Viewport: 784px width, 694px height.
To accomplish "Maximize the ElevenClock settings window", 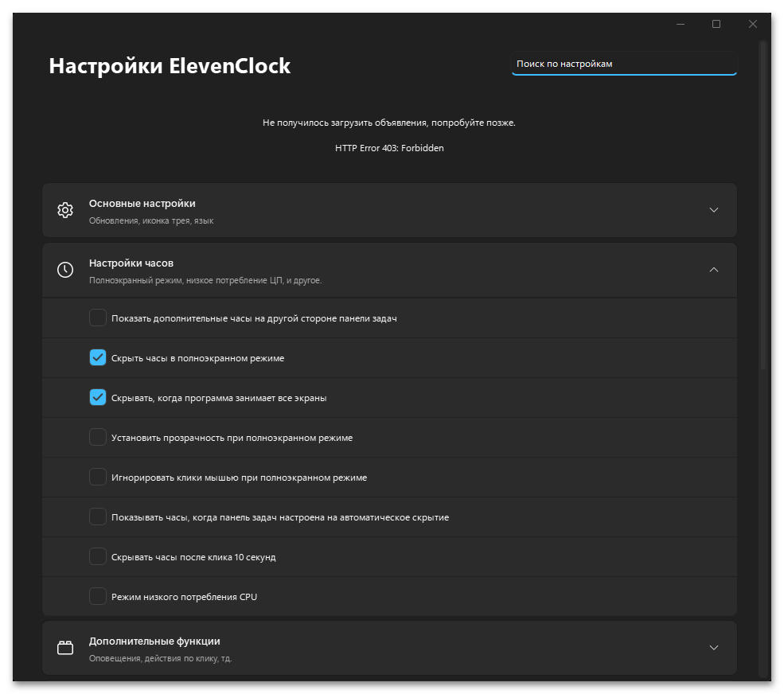I will coord(716,24).
